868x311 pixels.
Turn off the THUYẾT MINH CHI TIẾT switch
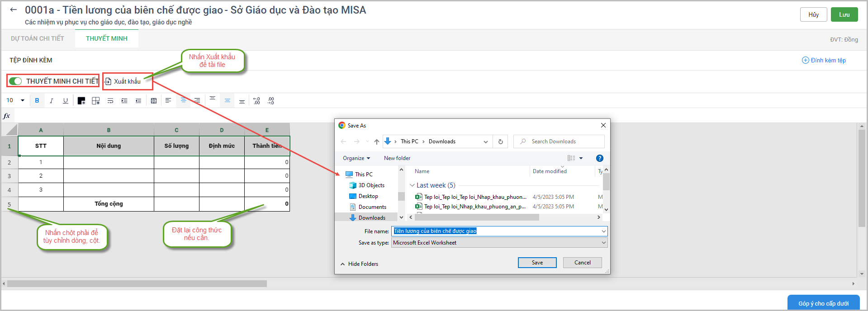click(x=15, y=81)
